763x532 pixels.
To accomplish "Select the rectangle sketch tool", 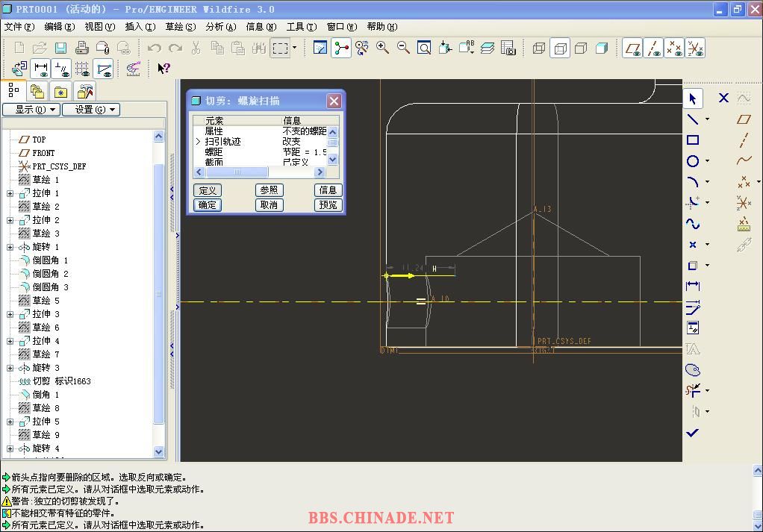I will (x=693, y=140).
